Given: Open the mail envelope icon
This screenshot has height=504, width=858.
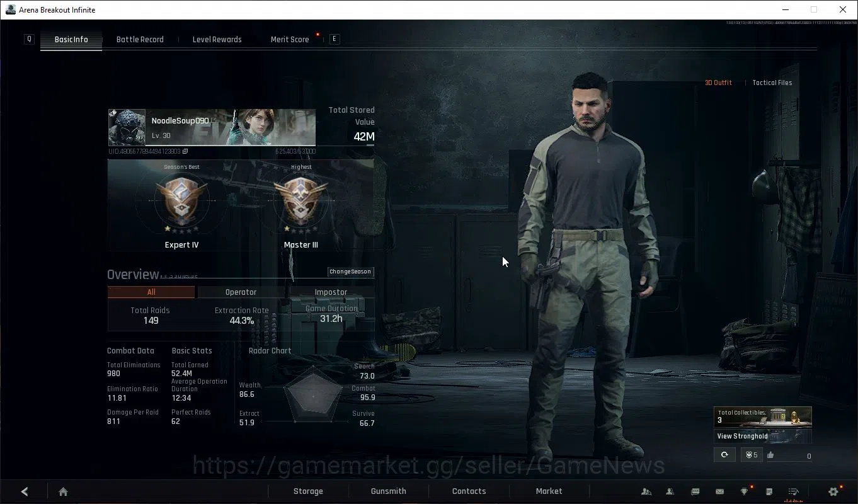Looking at the screenshot, I should coord(719,491).
